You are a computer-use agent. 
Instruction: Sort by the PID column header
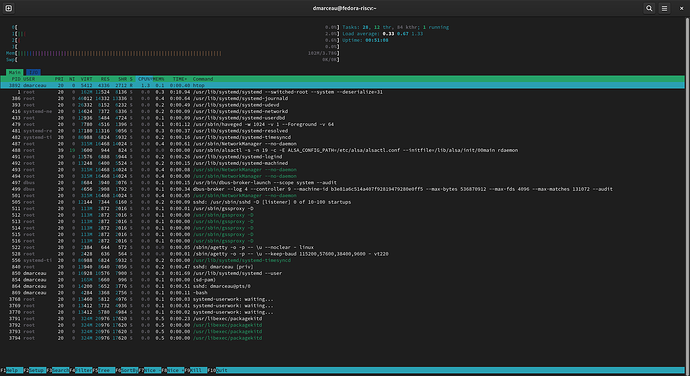(16, 79)
